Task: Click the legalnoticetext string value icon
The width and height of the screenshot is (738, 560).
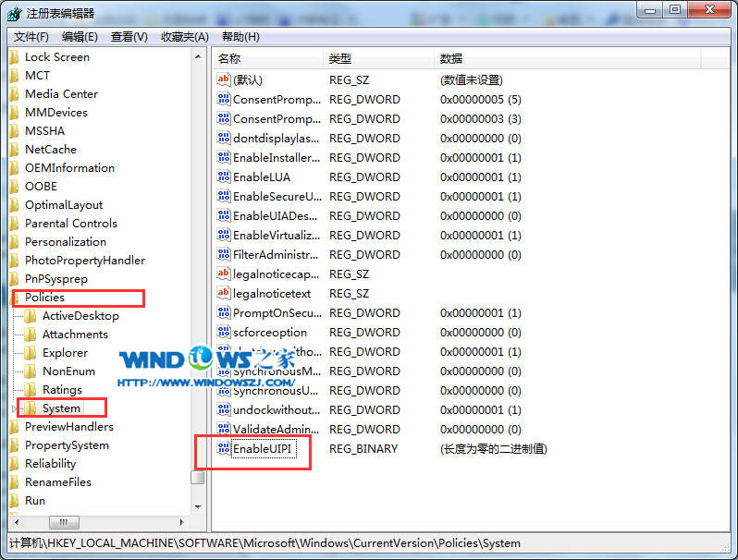Action: 223,293
